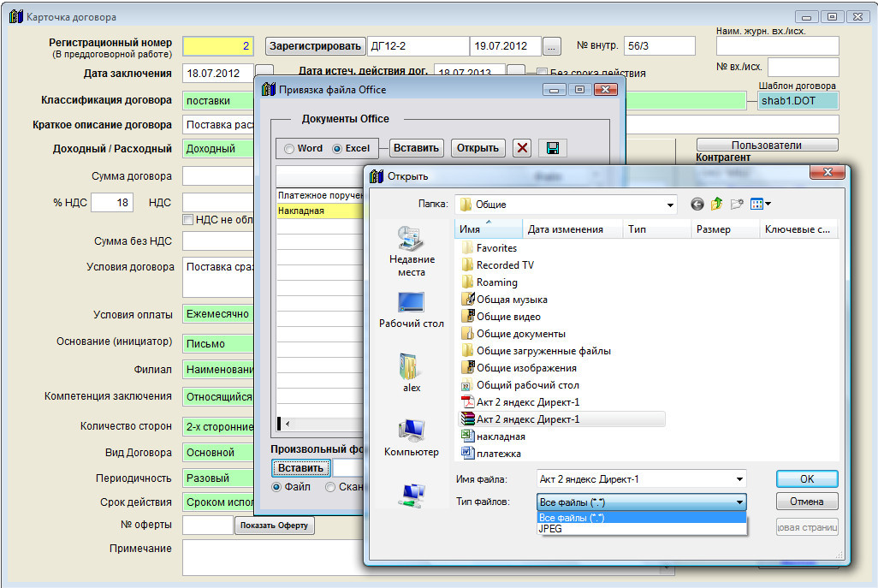878x588 pixels.
Task: Choose JPEG in file type list
Action: point(549,529)
